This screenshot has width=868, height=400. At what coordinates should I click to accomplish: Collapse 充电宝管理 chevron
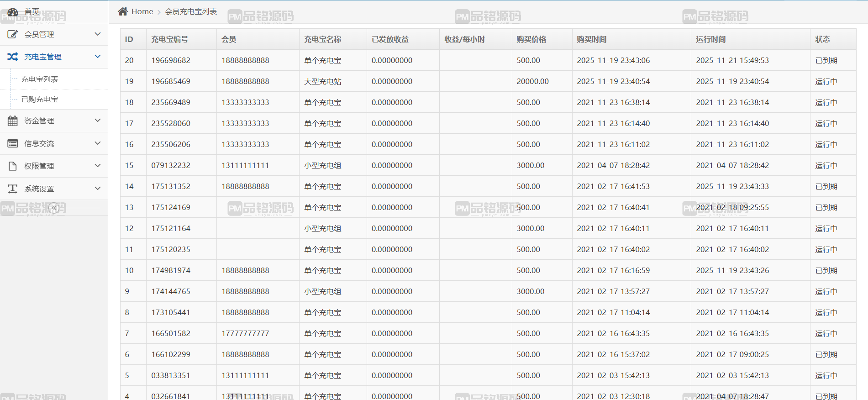click(x=97, y=57)
